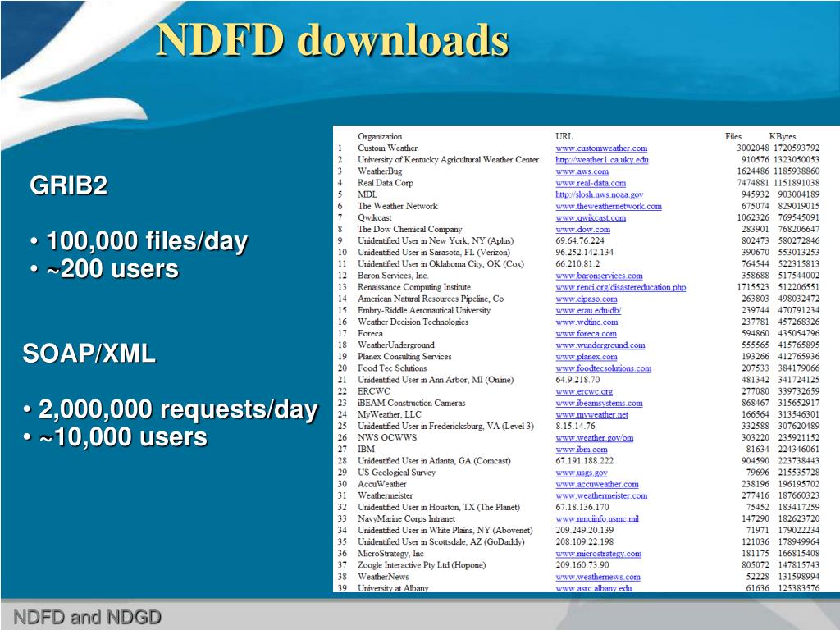Image resolution: width=840 pixels, height=630 pixels.
Task: Select IP address 96.252.142.134
Action: pyautogui.click(x=584, y=253)
